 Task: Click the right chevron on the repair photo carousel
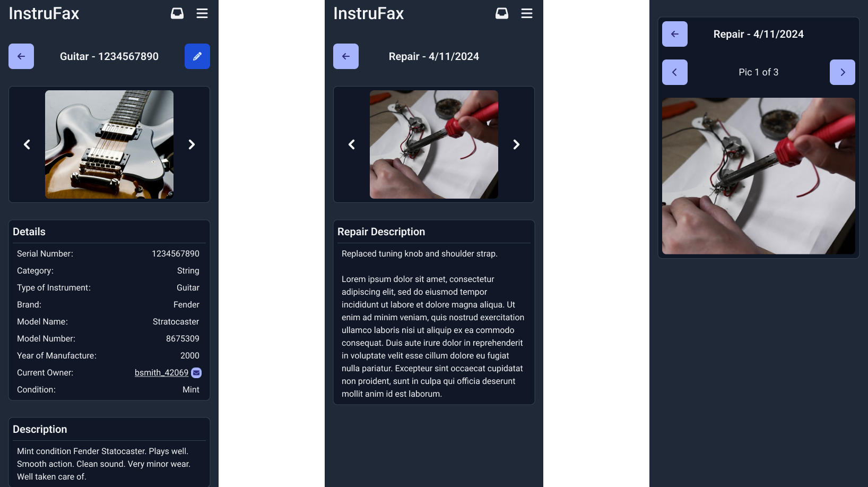tap(516, 144)
